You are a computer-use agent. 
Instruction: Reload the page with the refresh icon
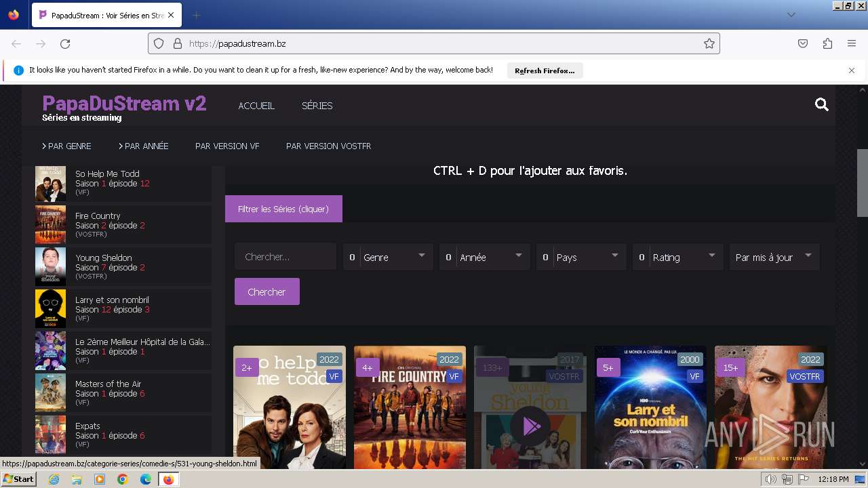point(65,43)
